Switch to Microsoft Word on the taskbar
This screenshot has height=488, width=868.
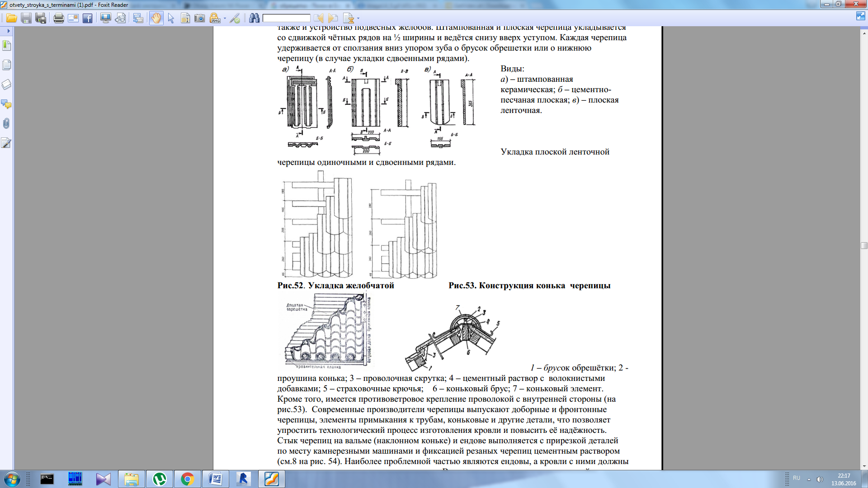[x=216, y=479]
